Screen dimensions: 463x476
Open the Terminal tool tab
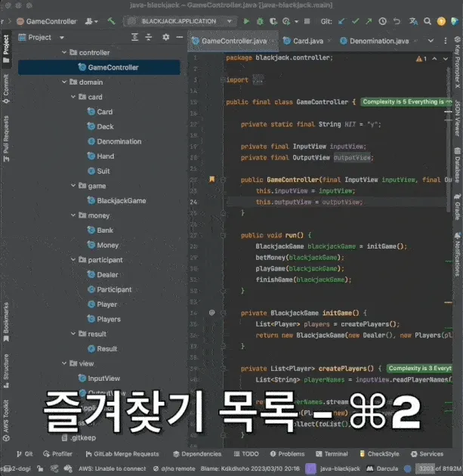(x=332, y=454)
